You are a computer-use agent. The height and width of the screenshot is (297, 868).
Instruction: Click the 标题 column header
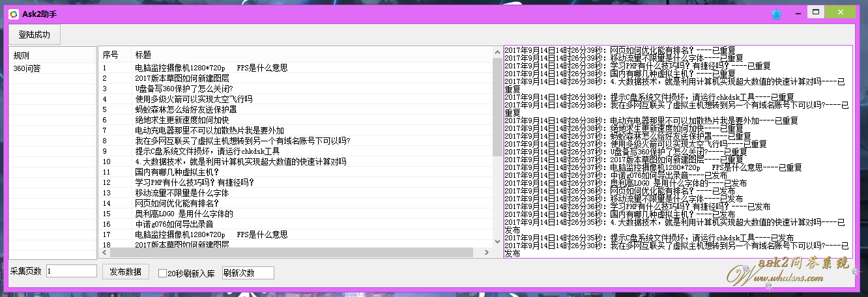(x=143, y=55)
